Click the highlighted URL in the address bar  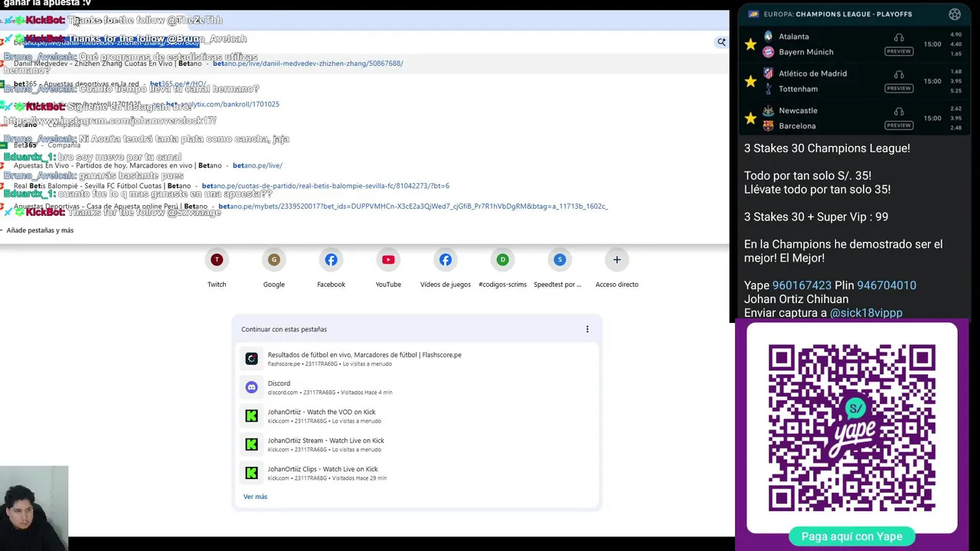(x=111, y=42)
